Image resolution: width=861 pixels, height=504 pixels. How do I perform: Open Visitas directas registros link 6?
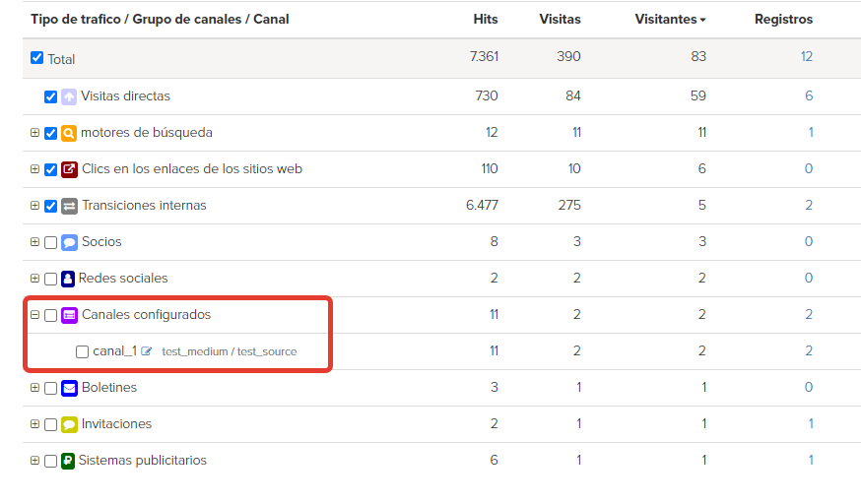tap(809, 95)
